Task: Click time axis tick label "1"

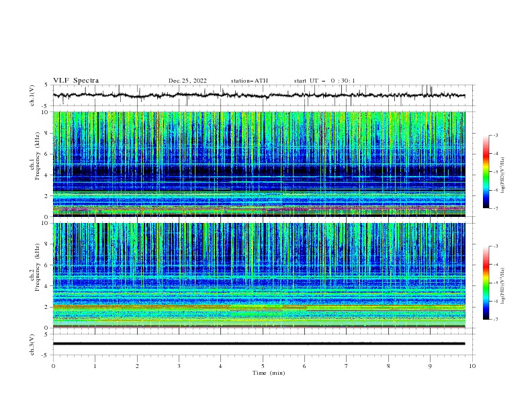Action: (x=95, y=366)
